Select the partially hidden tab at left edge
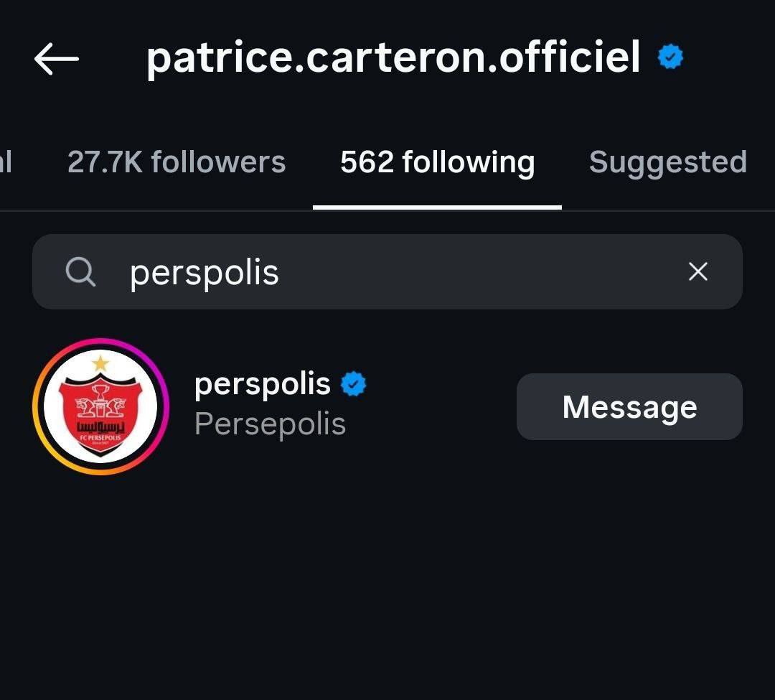Image resolution: width=775 pixels, height=700 pixels. (x=6, y=162)
